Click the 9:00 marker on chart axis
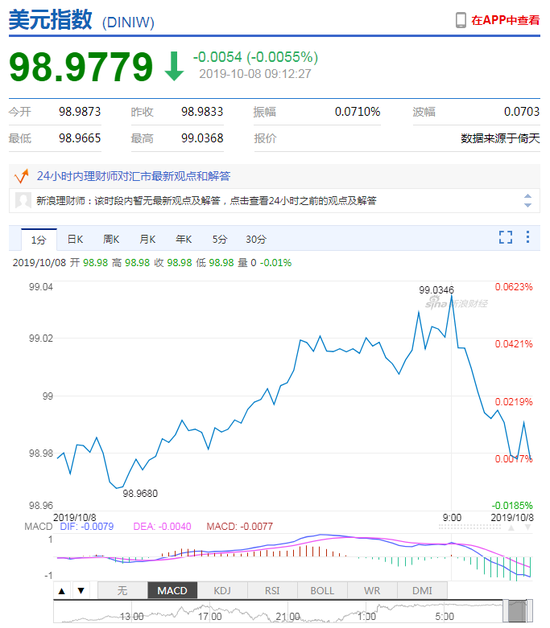 tap(452, 517)
